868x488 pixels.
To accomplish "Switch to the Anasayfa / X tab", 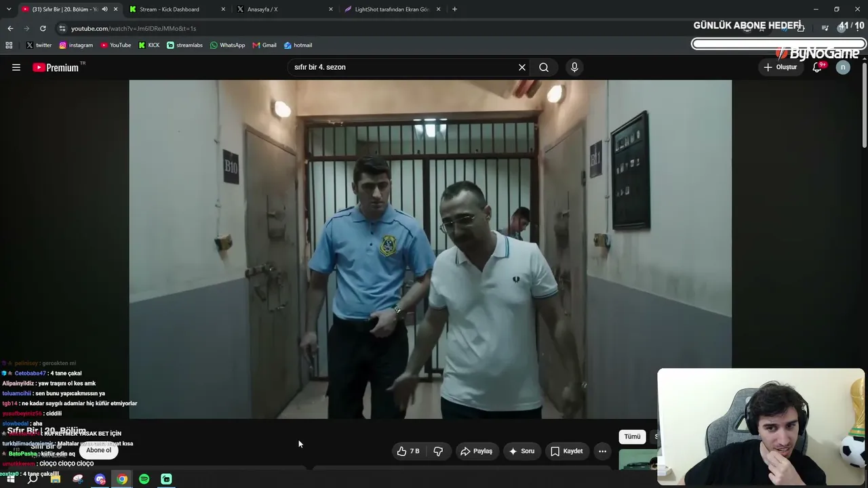I will click(x=285, y=9).
